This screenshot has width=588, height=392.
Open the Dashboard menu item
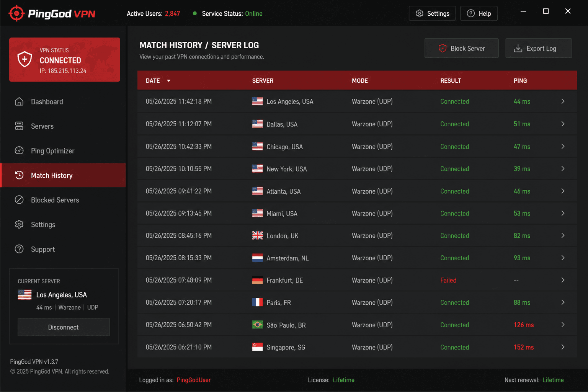point(63,101)
